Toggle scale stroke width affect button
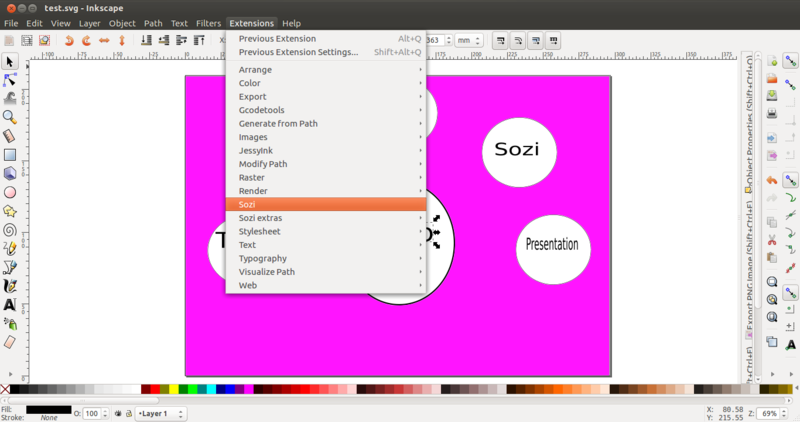800x422 pixels. 501,40
